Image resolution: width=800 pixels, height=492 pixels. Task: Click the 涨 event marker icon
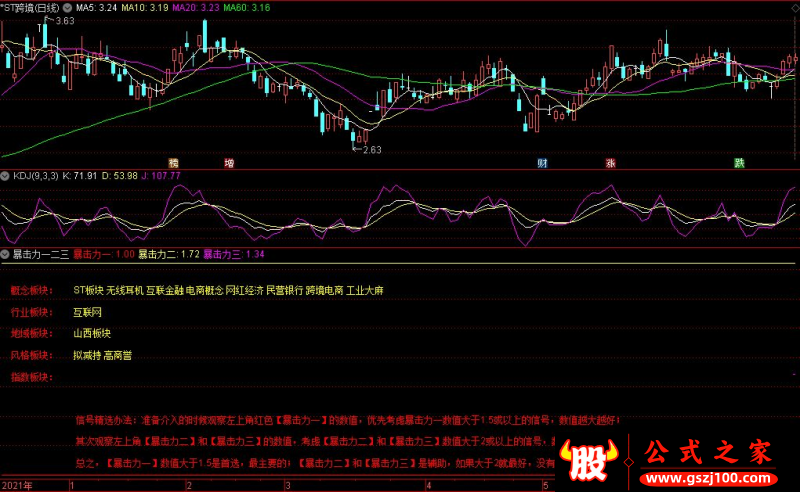point(610,163)
